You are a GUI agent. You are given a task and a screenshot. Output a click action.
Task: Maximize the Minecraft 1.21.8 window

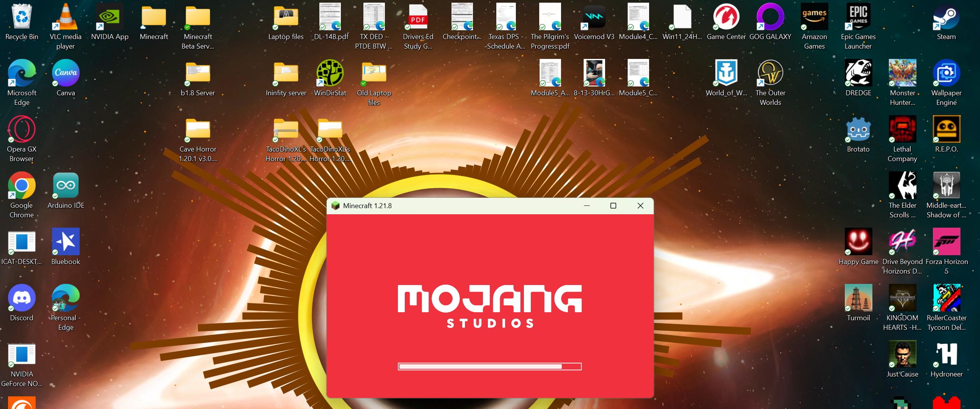[x=613, y=206]
